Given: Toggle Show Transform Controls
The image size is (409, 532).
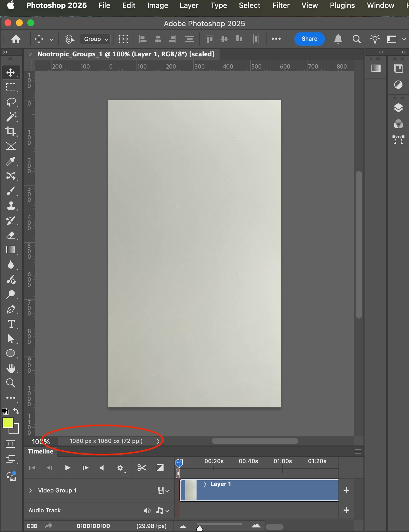Looking at the screenshot, I should [123, 39].
